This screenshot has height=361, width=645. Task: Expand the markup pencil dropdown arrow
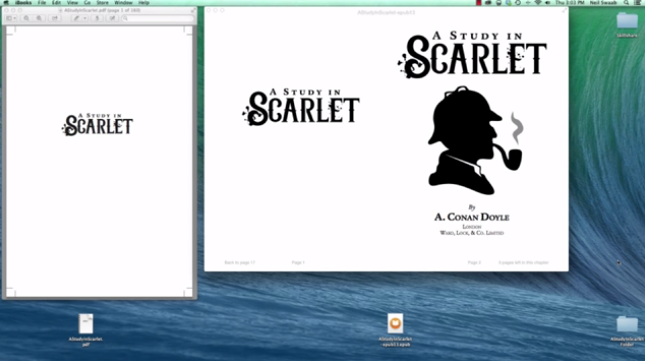pyautogui.click(x=85, y=18)
